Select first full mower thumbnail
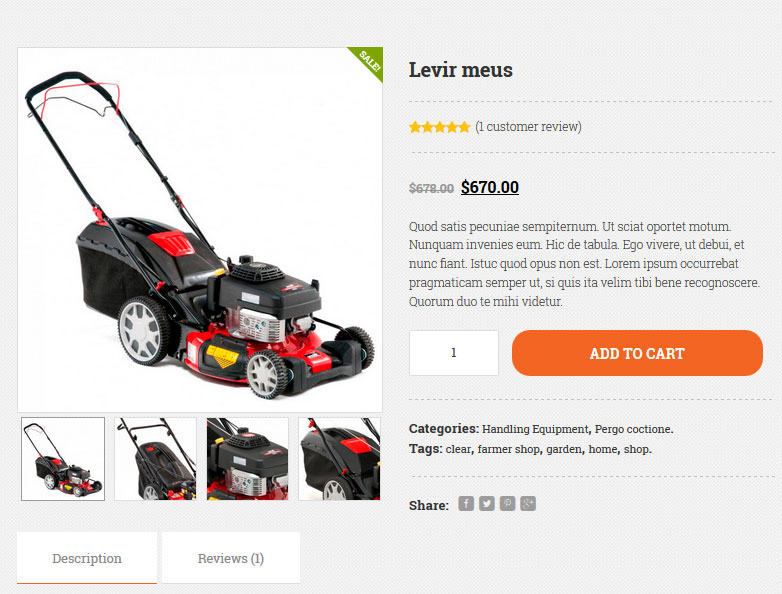Screen dimensions: 782x594 click(63, 459)
